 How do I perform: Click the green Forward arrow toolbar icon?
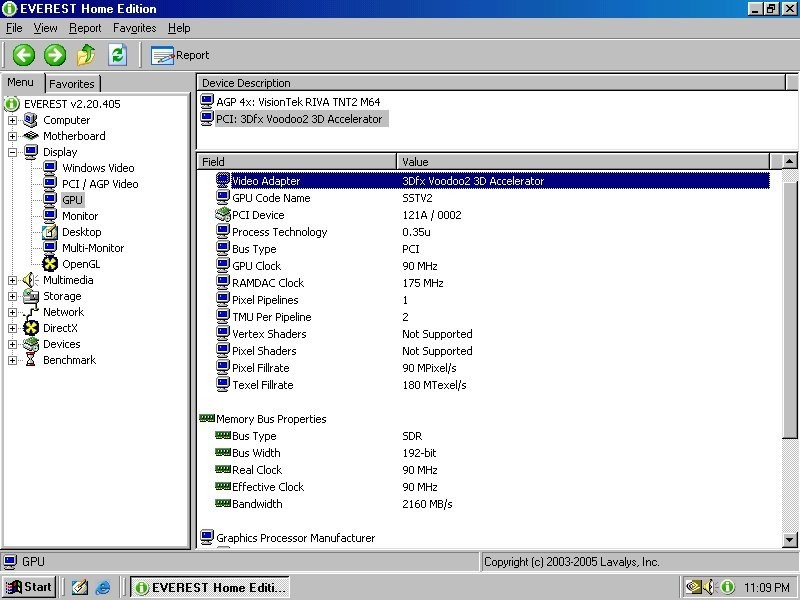pyautogui.click(x=55, y=55)
